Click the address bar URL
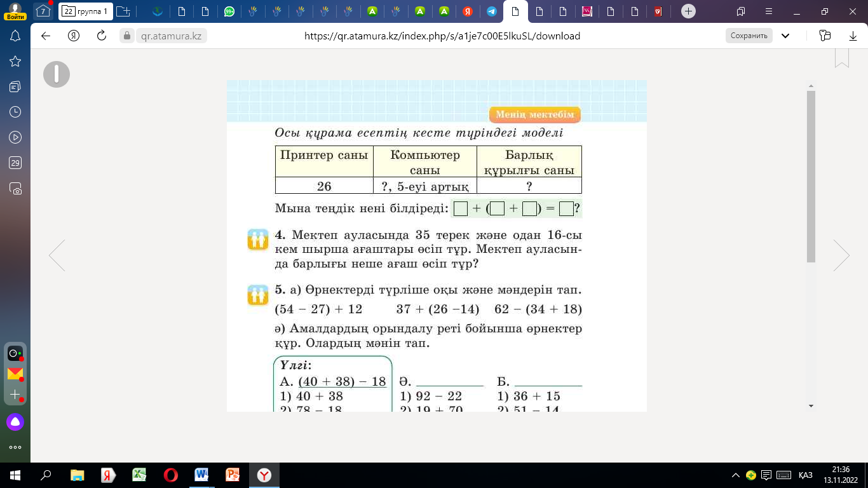 [x=442, y=36]
